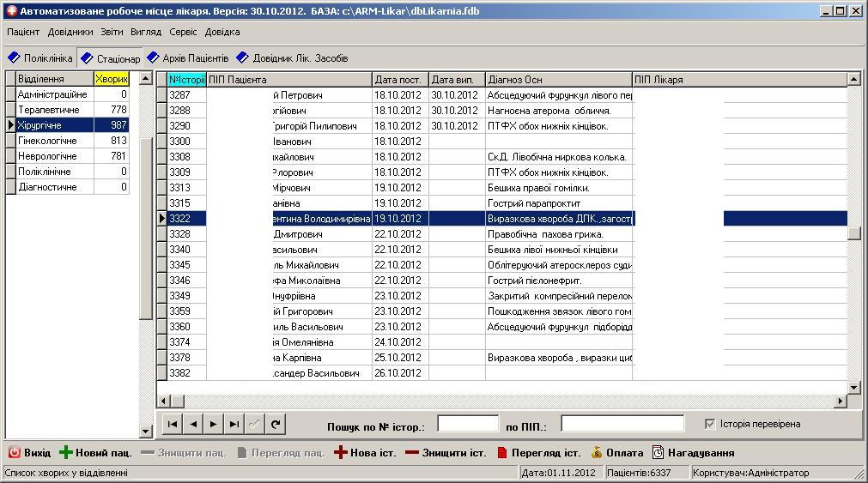The height and width of the screenshot is (483, 868).
Task: Click the Вихід exit power icon
Action: (14, 453)
